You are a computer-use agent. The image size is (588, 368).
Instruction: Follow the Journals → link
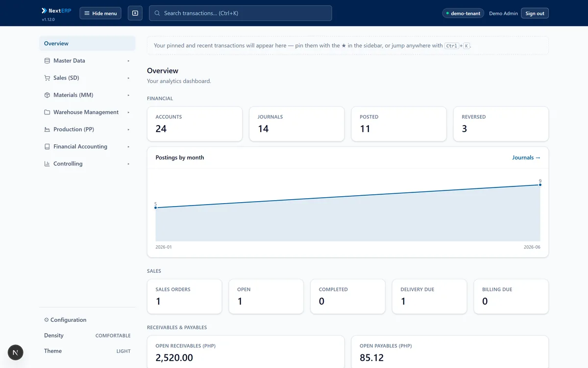point(526,158)
